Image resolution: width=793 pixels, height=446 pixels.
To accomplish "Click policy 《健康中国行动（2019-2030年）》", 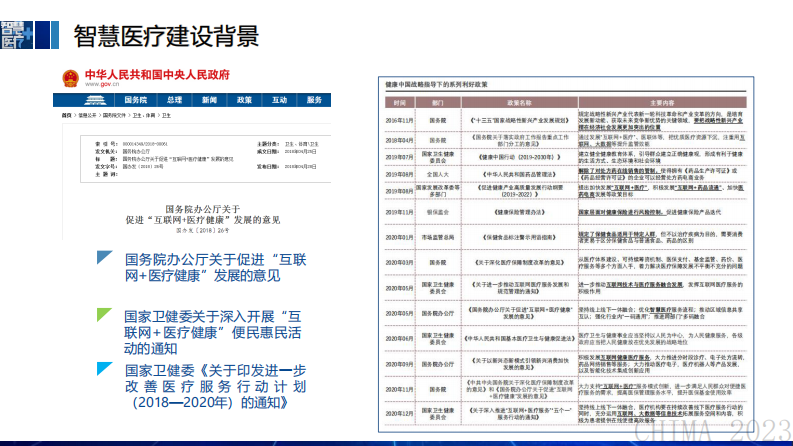I will coord(519,157).
